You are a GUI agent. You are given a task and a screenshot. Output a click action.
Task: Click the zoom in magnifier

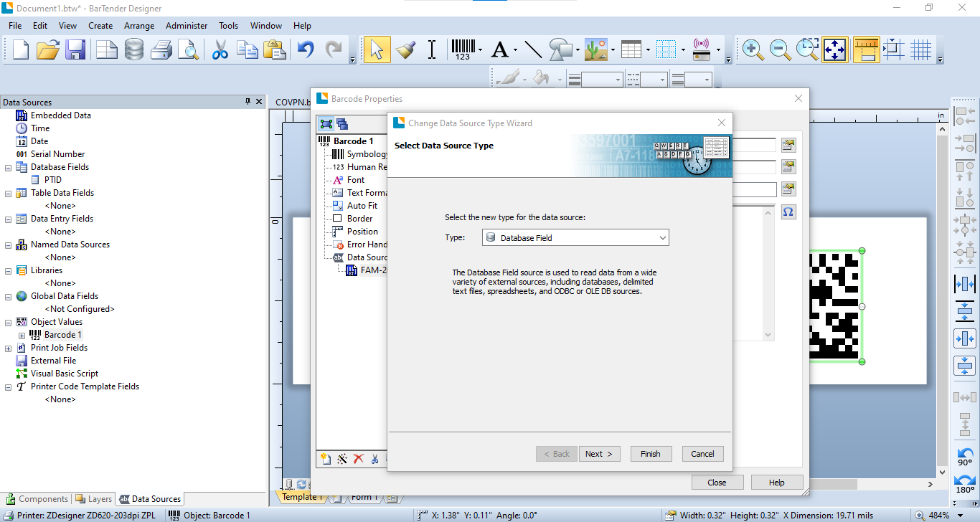[753, 49]
